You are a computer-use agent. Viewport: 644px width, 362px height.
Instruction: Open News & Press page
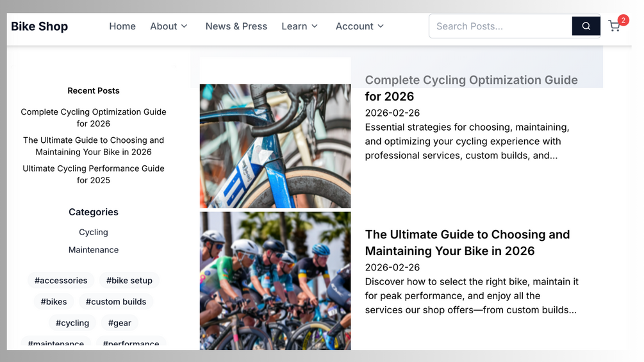coord(236,26)
